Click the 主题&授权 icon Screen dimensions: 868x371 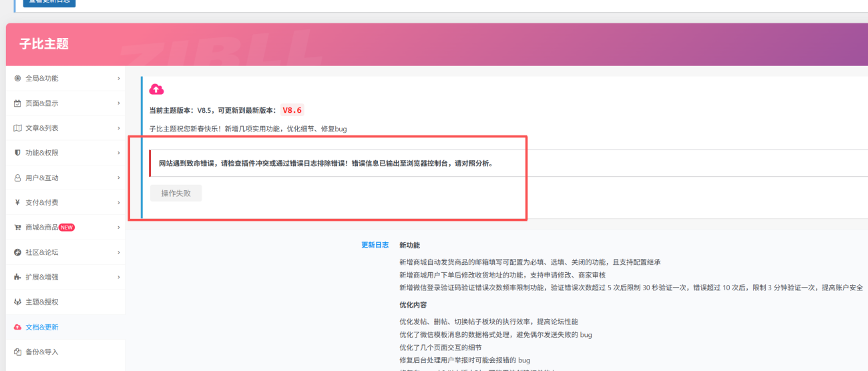tap(18, 302)
